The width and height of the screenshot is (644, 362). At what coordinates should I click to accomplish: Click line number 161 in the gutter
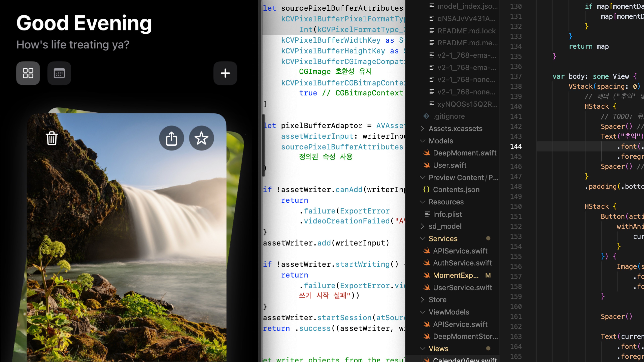point(516,316)
